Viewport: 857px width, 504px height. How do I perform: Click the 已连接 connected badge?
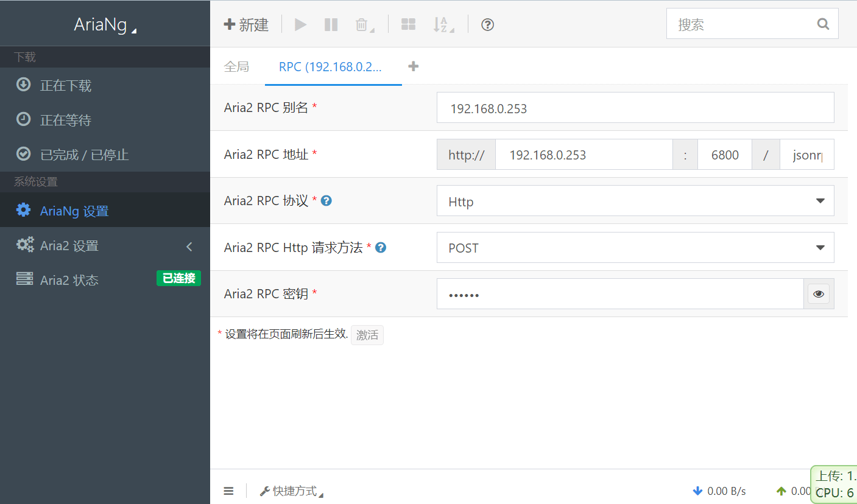[178, 278]
